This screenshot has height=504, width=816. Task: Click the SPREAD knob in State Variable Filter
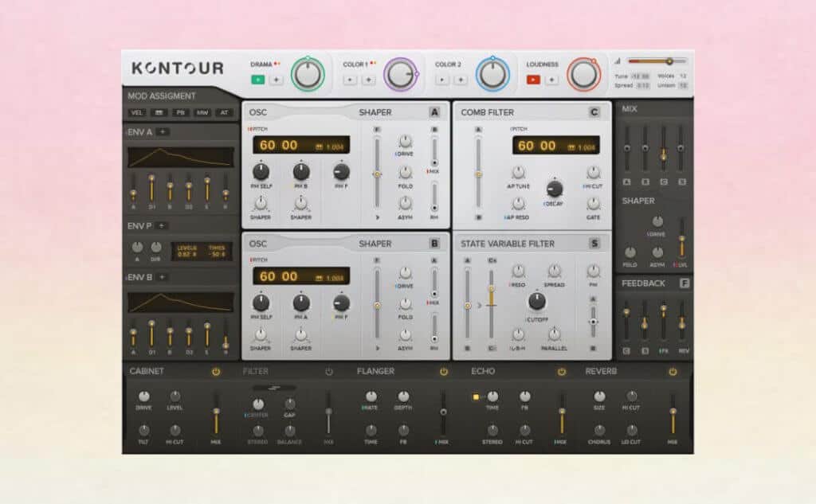coord(555,271)
